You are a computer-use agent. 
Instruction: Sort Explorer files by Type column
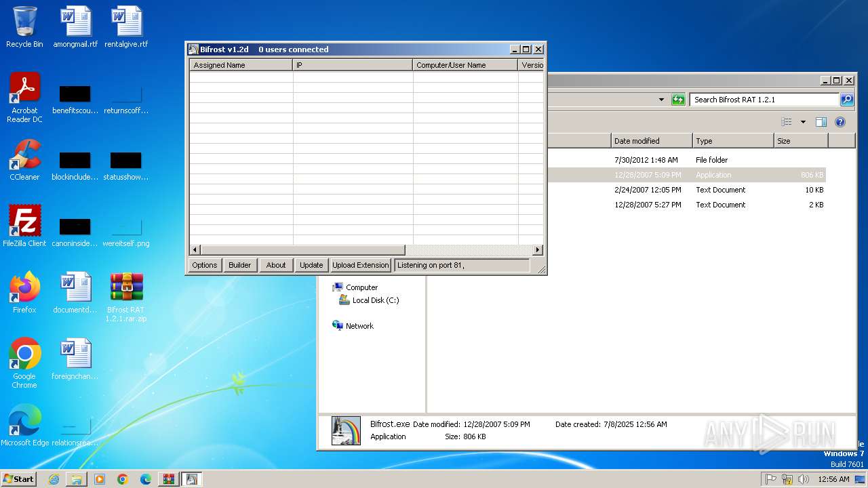click(x=733, y=141)
